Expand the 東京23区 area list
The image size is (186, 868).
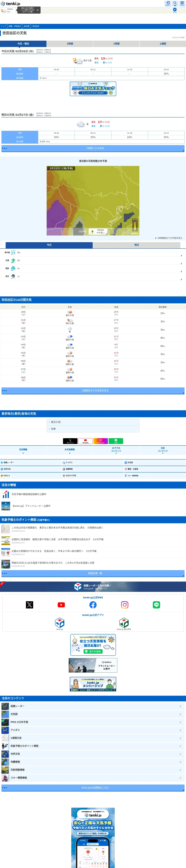(93, 422)
